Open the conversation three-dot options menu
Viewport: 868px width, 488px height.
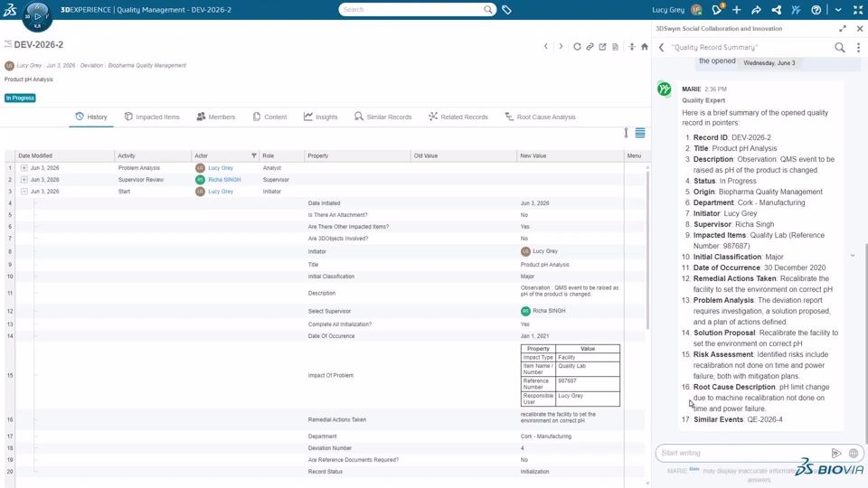[x=859, y=48]
